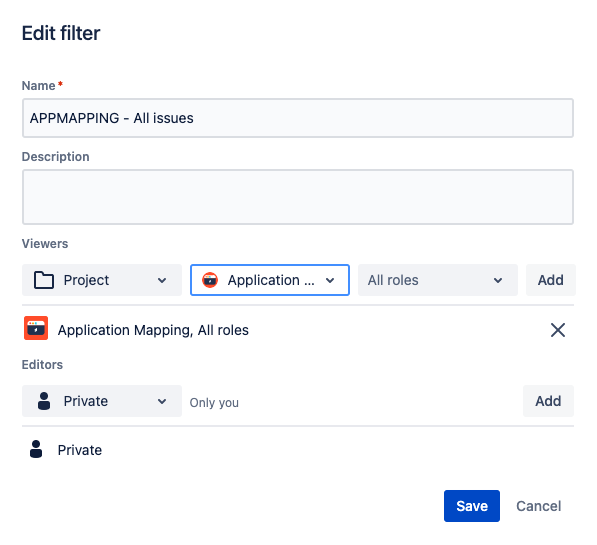Select the Application Mapping, All roles entry

point(153,330)
